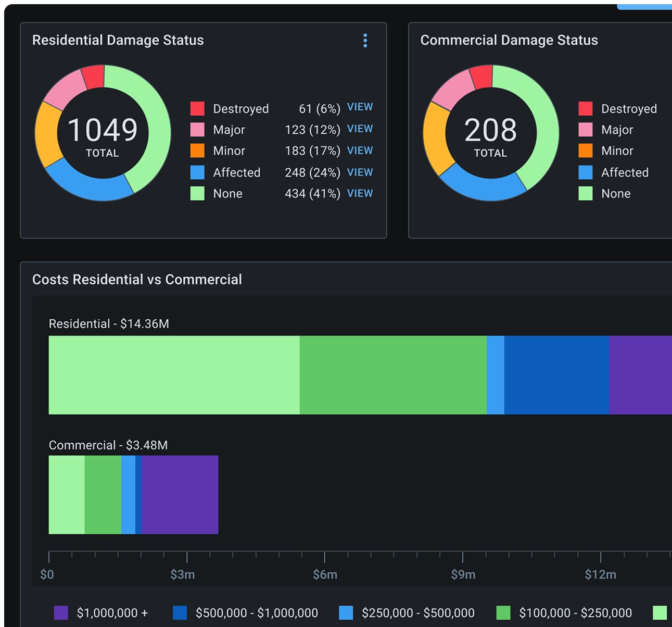Open VIEW link for Major residential damage

pyautogui.click(x=360, y=129)
